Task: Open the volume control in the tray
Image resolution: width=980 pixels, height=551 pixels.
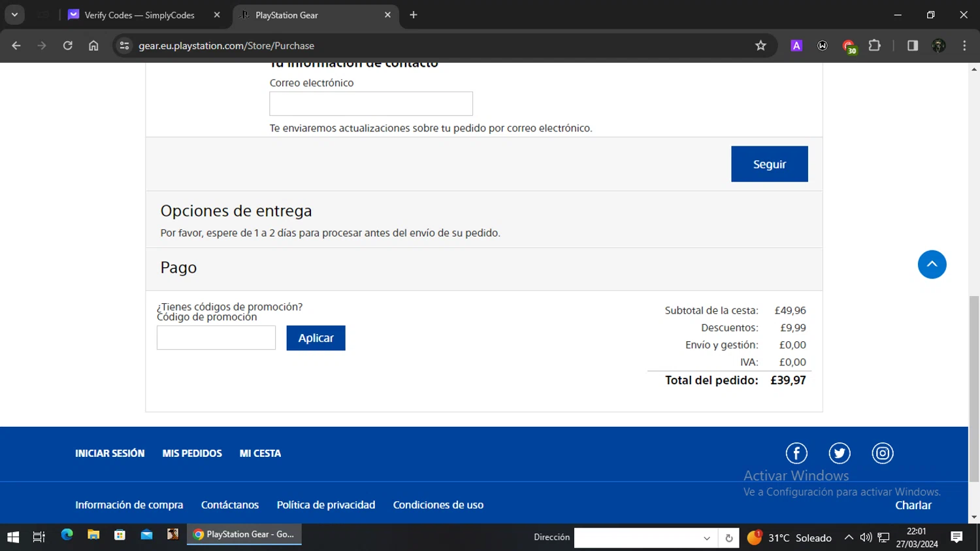Action: click(866, 537)
